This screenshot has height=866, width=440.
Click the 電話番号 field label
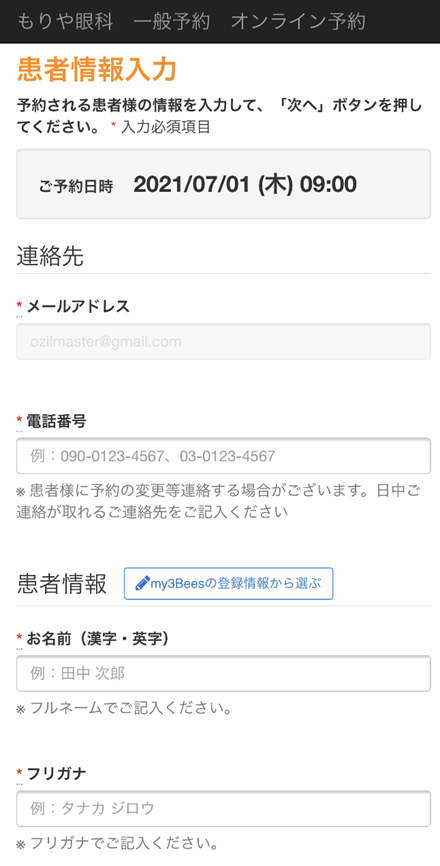[56, 421]
